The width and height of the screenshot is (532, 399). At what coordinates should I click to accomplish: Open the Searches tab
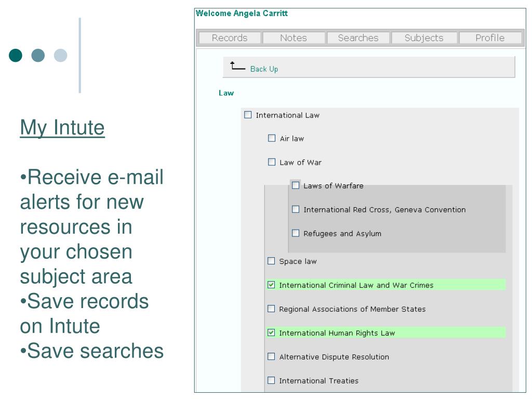coord(358,37)
